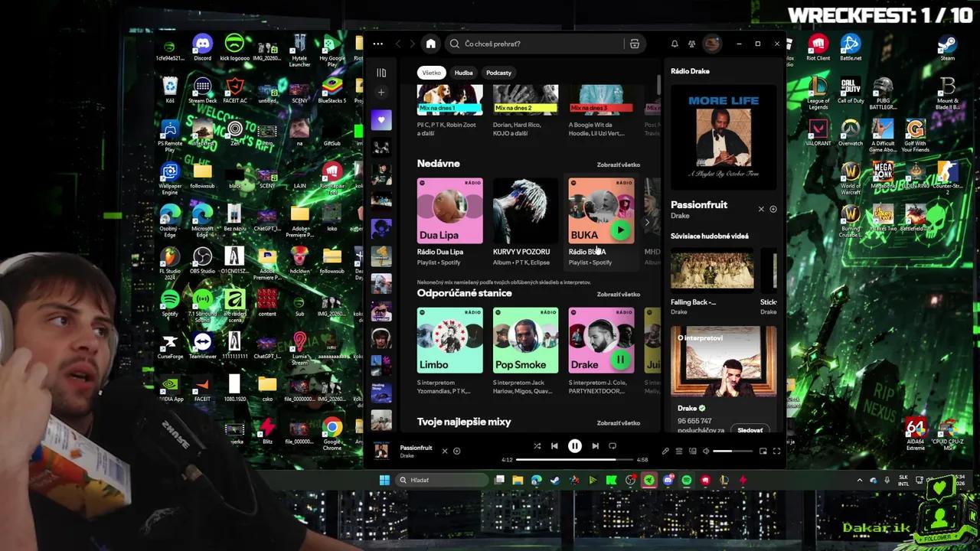Open the Browse icon in search bar
This screenshot has height=551, width=980.
tap(634, 44)
